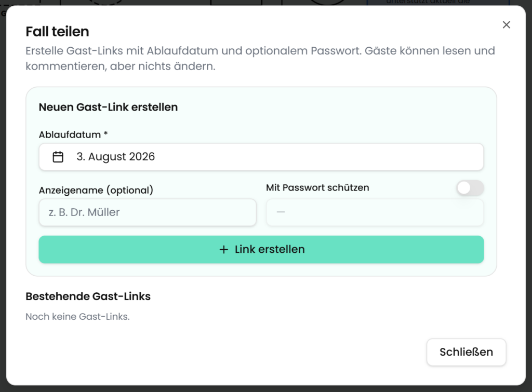Click the Bestehende Gast-Links heading
Image resolution: width=532 pixels, height=392 pixels.
(x=88, y=296)
